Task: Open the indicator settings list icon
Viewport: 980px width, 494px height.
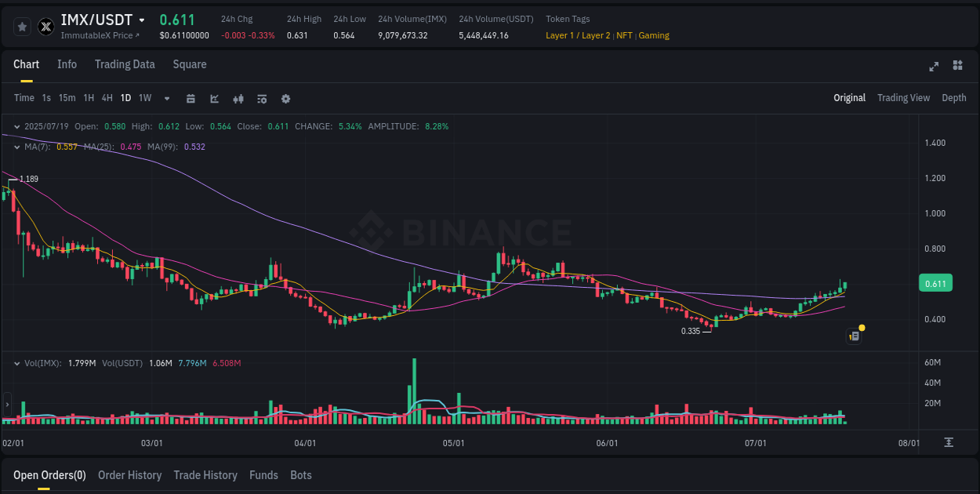Action: [x=261, y=99]
